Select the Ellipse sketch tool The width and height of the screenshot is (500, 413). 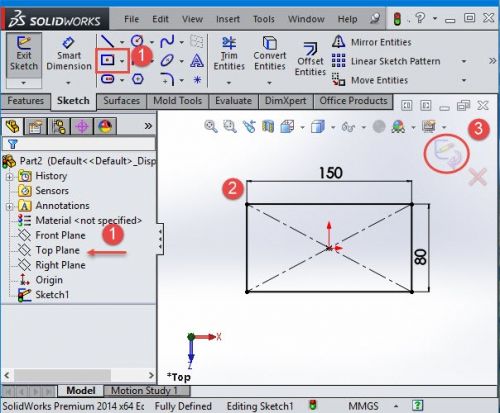click(x=167, y=61)
